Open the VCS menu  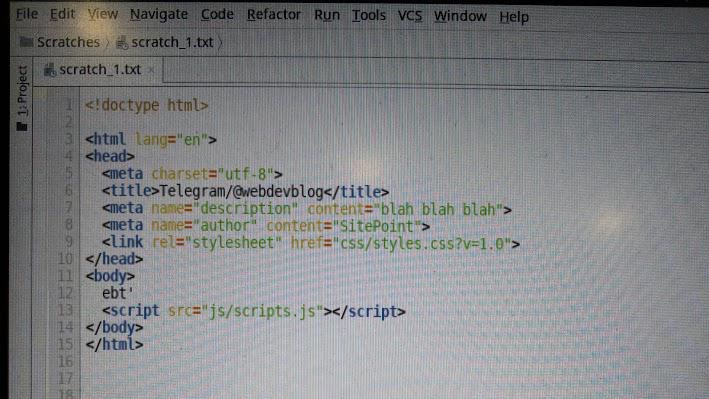tap(410, 16)
